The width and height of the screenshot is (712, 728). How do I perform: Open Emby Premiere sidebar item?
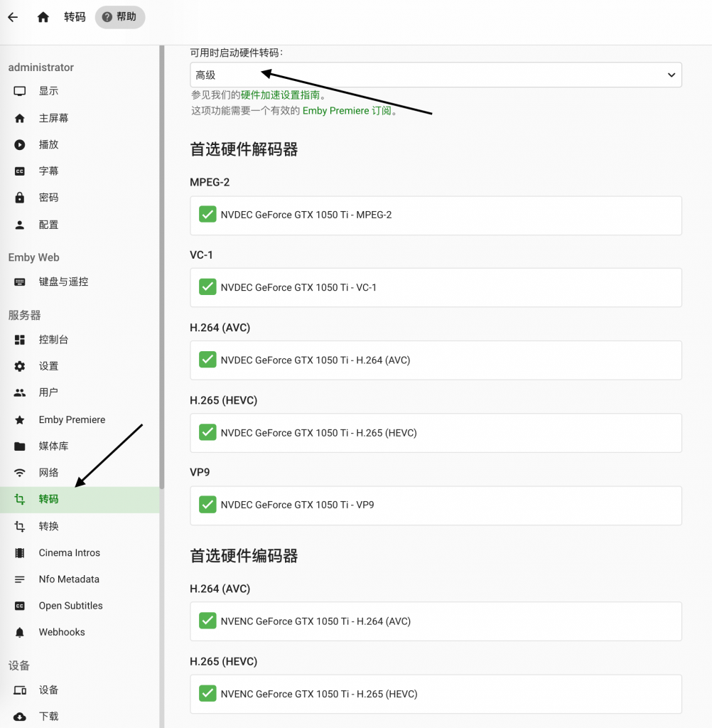coord(71,419)
